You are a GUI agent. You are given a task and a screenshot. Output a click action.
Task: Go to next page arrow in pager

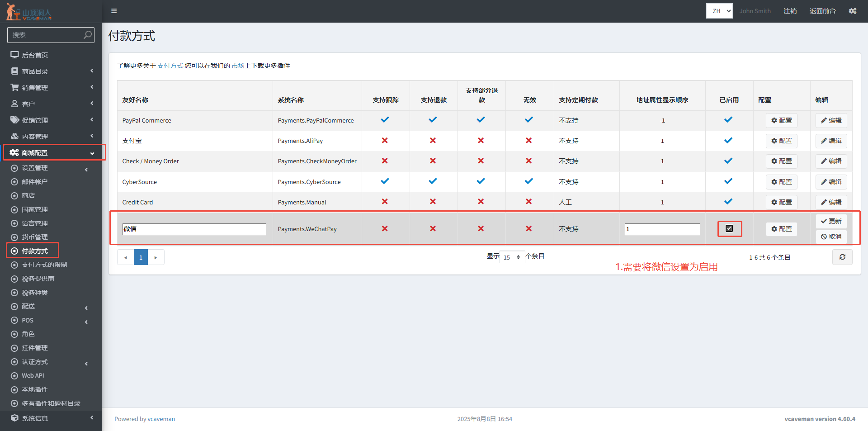(156, 257)
